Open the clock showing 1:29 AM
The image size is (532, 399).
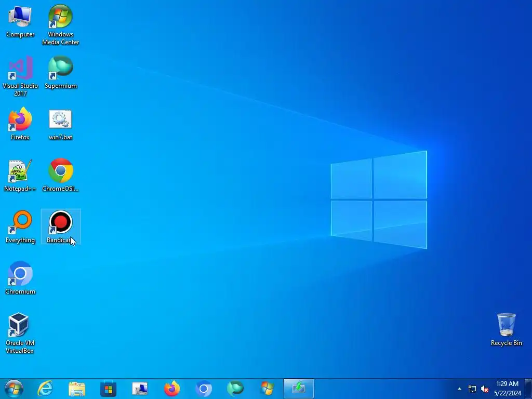click(507, 389)
